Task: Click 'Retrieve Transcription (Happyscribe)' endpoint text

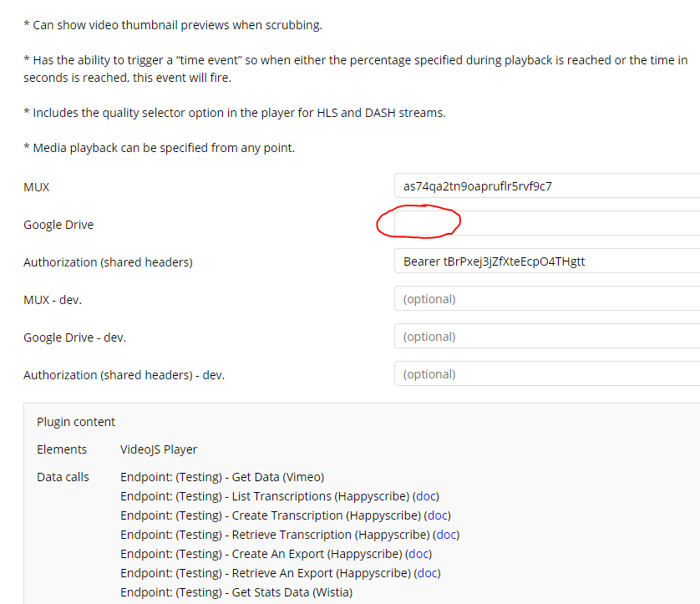Action: pos(331,535)
